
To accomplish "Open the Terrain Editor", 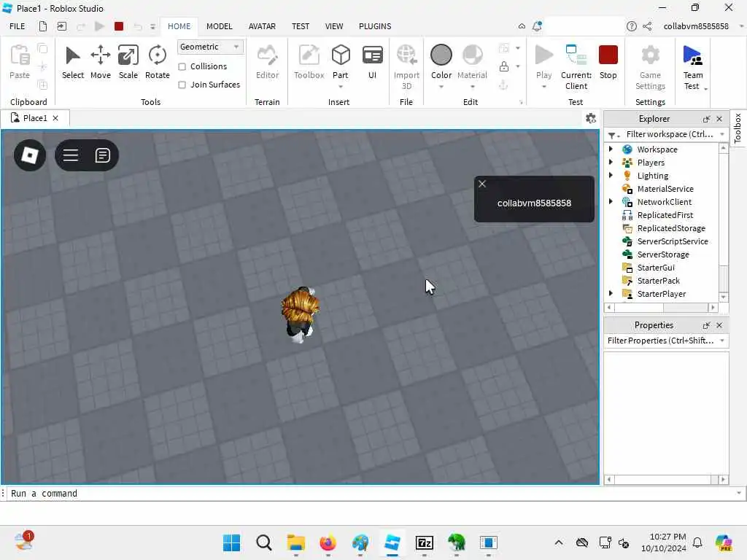I will 267,62.
